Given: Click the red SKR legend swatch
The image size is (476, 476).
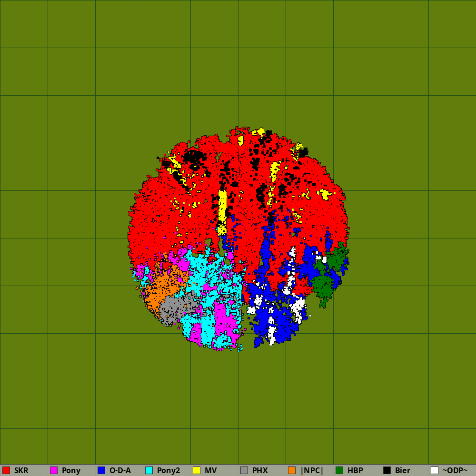Looking at the screenshot, I should [x=6, y=470].
